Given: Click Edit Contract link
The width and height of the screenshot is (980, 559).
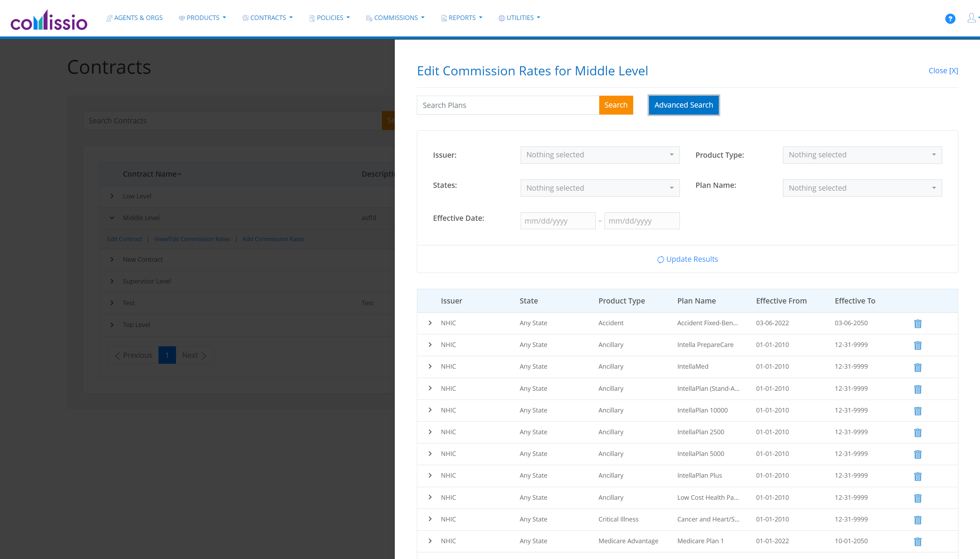Looking at the screenshot, I should tap(124, 239).
